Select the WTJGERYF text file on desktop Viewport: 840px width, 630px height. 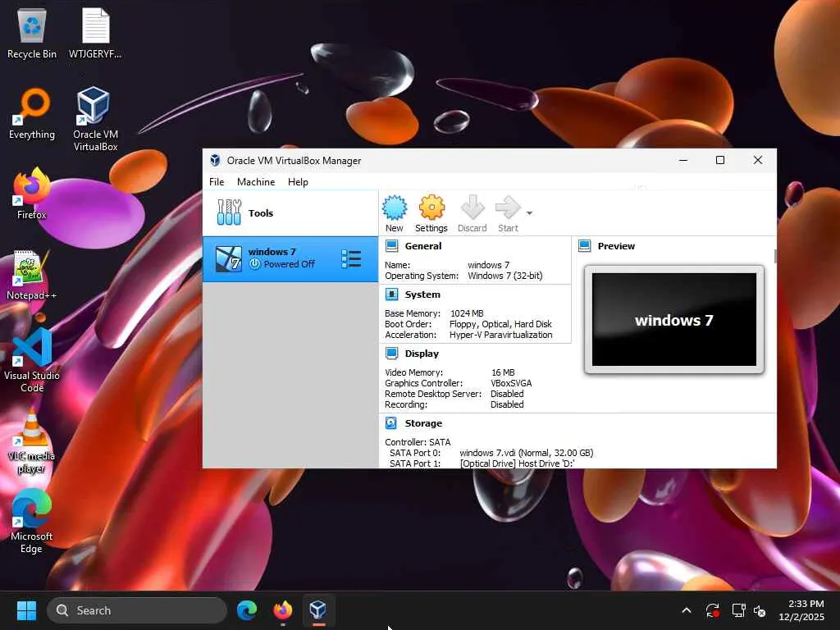(x=95, y=34)
